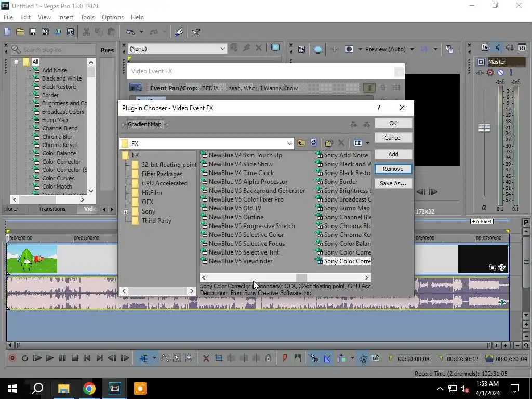The width and height of the screenshot is (532, 399).
Task: Click the Add button in Plug-In Chooser
Action: coord(393,154)
